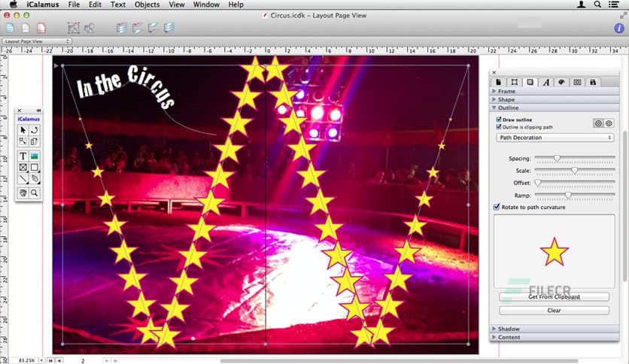This screenshot has height=364, width=629.
Task: Expand the Frame section
Action: tap(507, 91)
